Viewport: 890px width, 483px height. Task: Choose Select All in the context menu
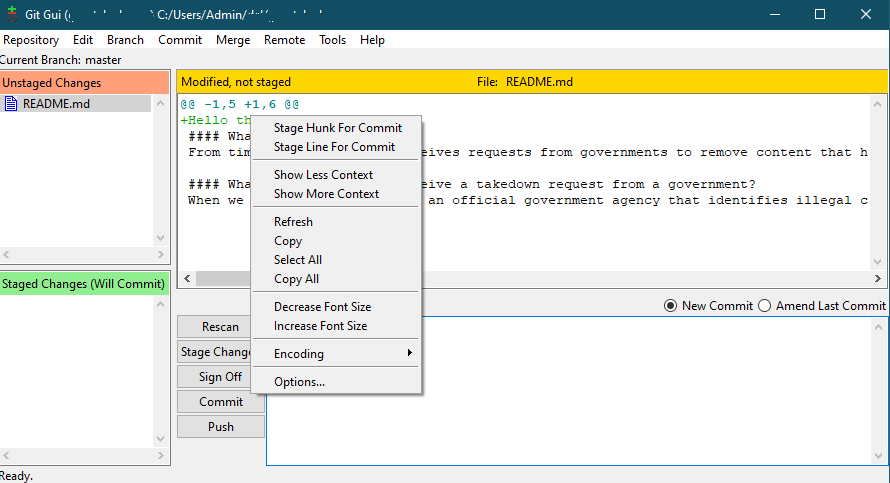336,259
